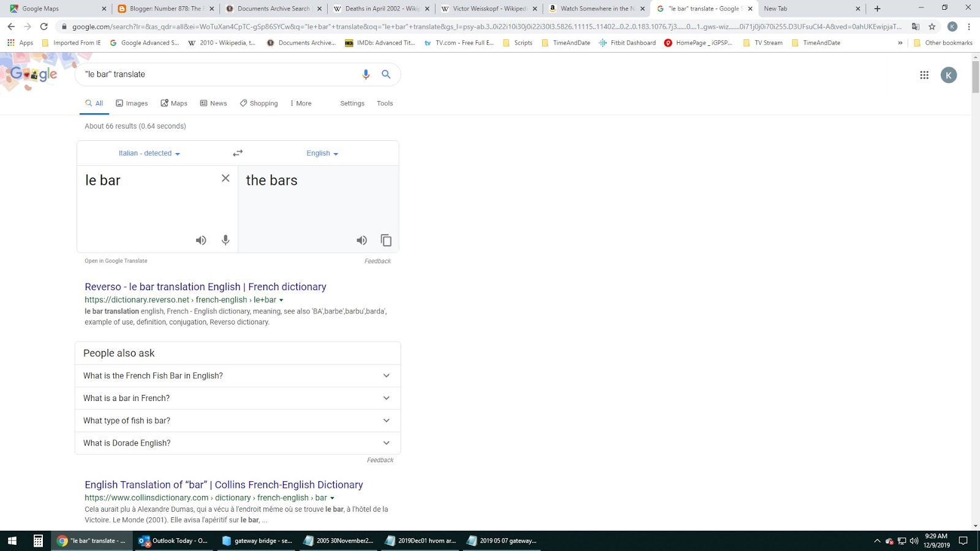The width and height of the screenshot is (980, 551).
Task: Click the translate page icon in address bar
Action: pos(916,26)
